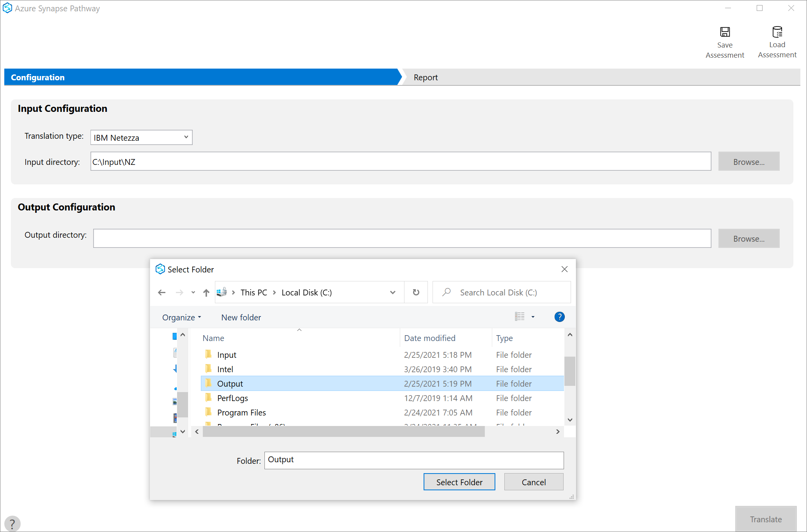Click the folder navigation up arrow icon
Viewport: 807px width, 532px height.
pos(206,292)
